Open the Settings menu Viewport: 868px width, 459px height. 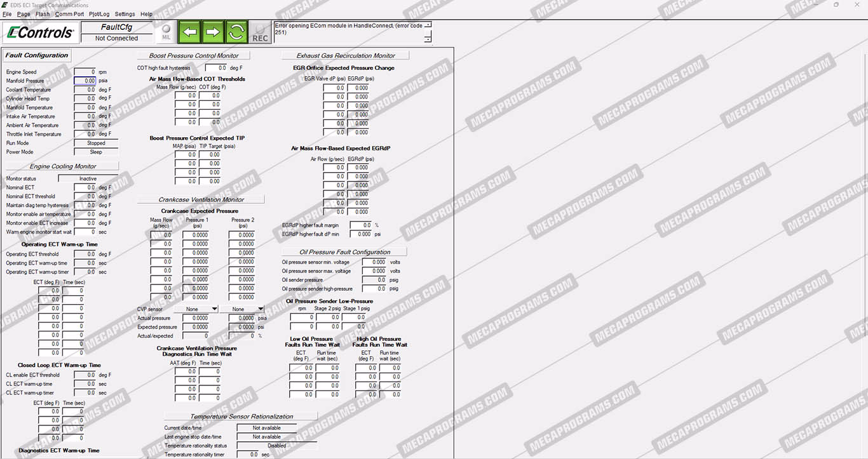[x=125, y=14]
